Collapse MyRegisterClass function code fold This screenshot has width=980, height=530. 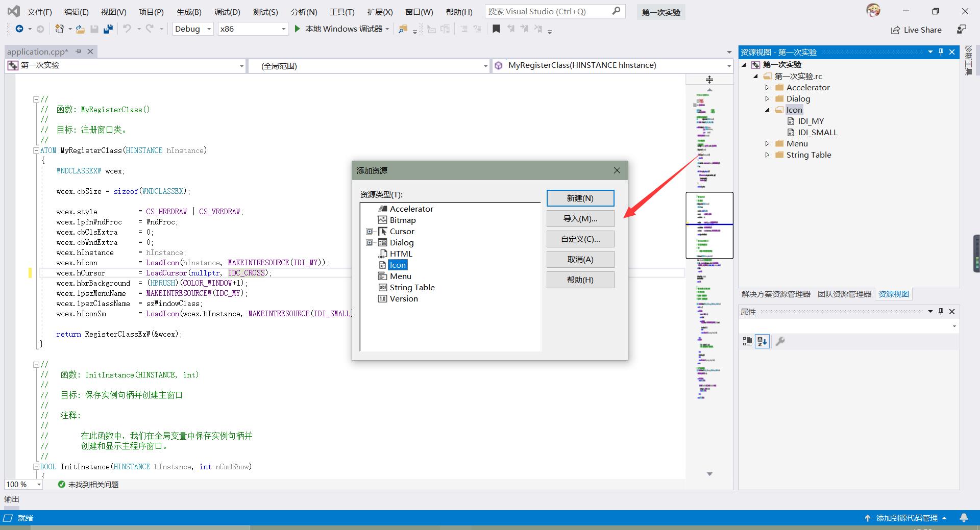(x=36, y=150)
